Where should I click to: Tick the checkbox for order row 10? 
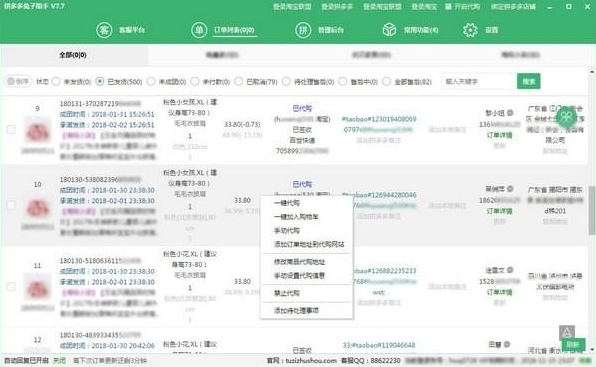11,206
